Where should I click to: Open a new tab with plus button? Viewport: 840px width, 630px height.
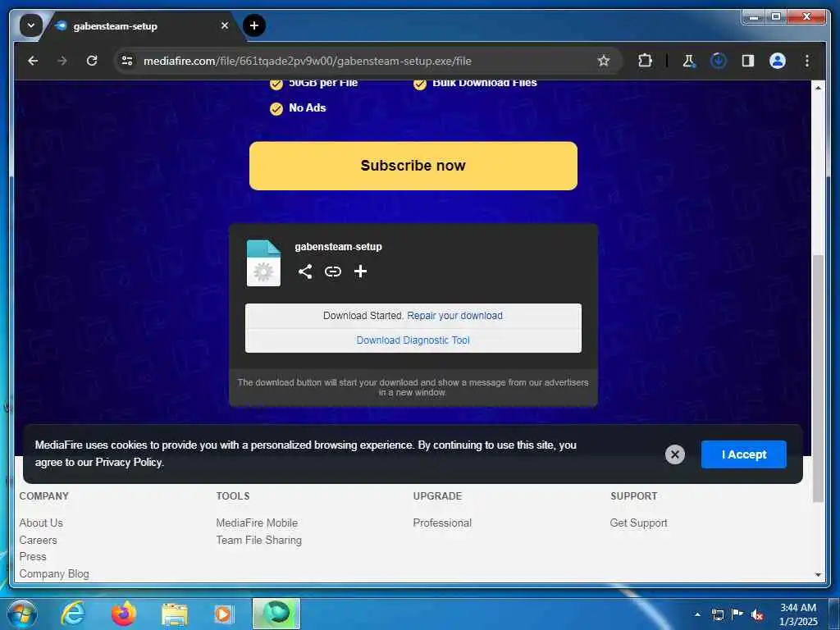point(254,25)
